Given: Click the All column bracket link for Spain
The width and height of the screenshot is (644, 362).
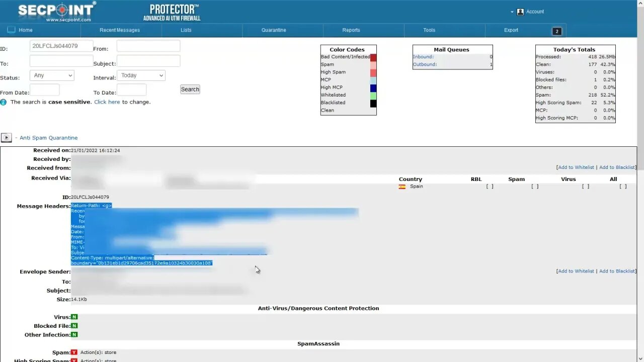Looking at the screenshot, I should click(x=623, y=187).
